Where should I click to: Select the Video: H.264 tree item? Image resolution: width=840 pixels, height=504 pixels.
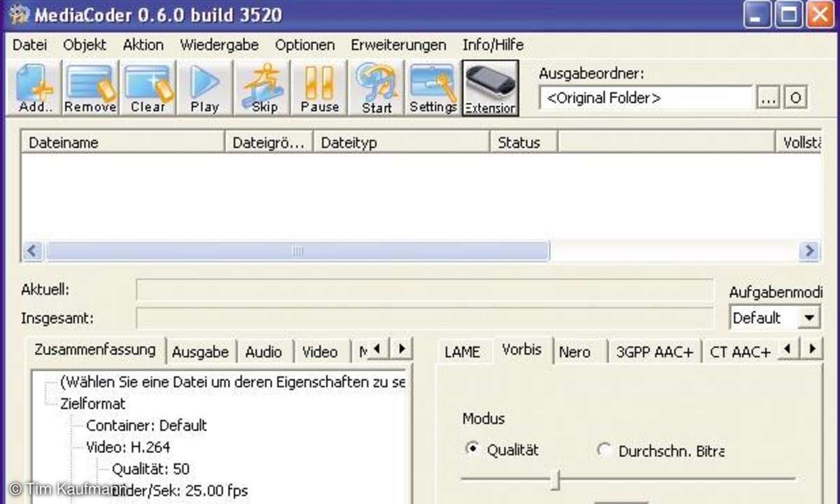click(x=128, y=447)
